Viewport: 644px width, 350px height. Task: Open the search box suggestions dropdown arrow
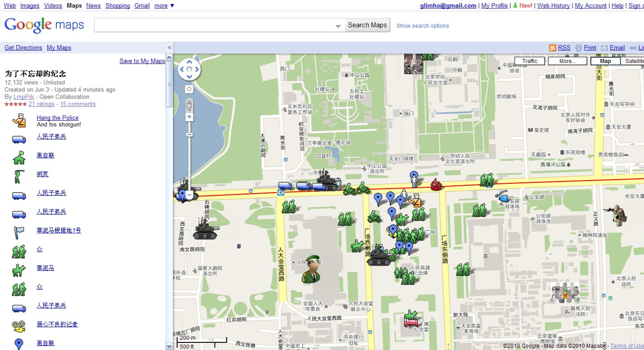click(338, 26)
